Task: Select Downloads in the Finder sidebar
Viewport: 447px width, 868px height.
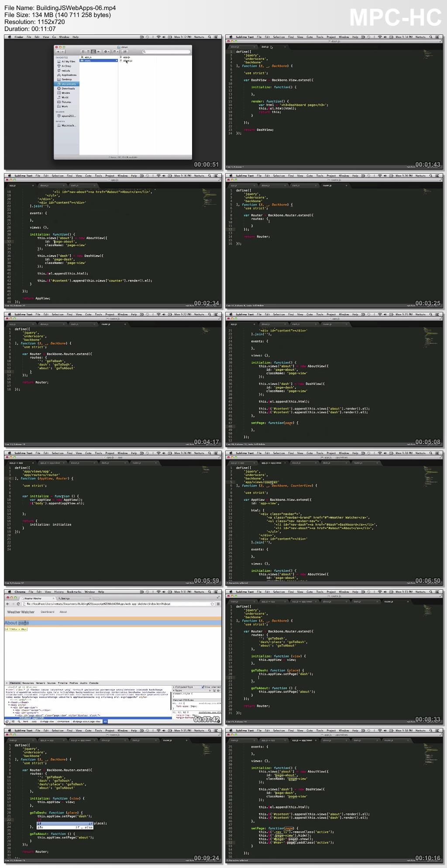Action: tap(66, 89)
